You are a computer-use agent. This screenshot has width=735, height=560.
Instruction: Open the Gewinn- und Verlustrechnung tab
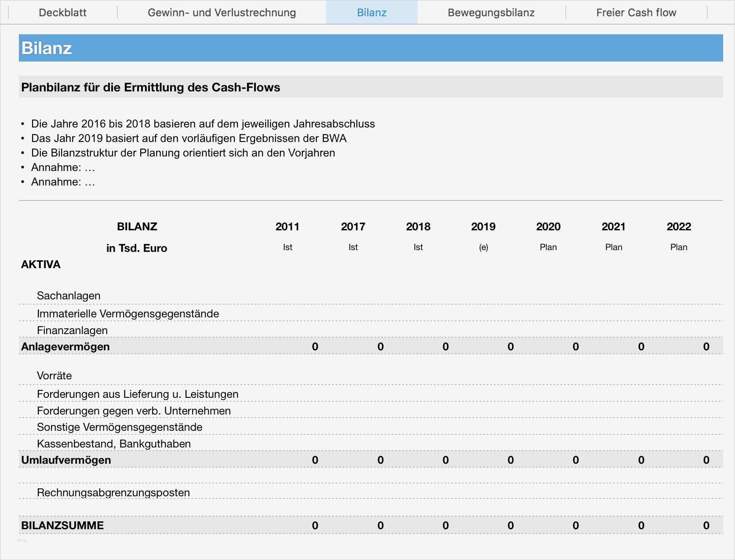[x=222, y=12]
